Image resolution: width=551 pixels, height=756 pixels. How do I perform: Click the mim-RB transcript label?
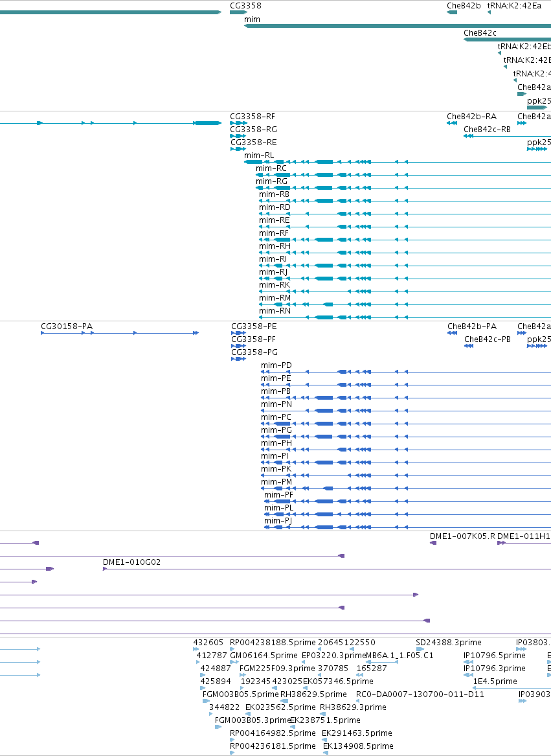click(x=275, y=195)
